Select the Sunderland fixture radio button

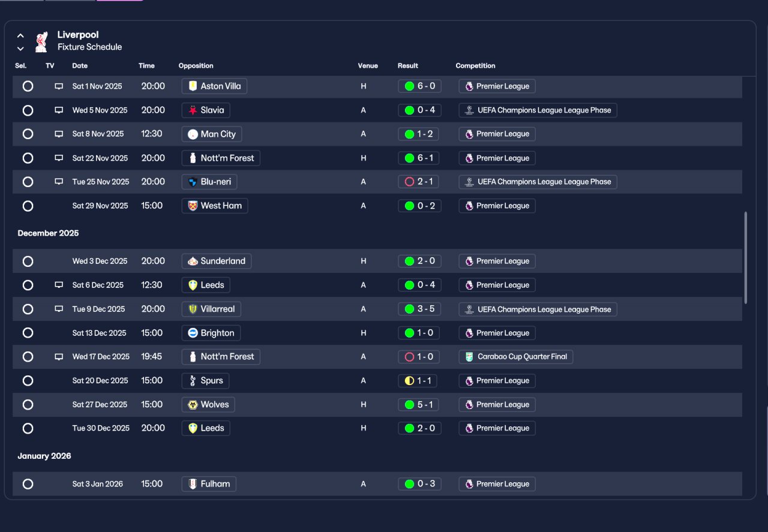28,262
